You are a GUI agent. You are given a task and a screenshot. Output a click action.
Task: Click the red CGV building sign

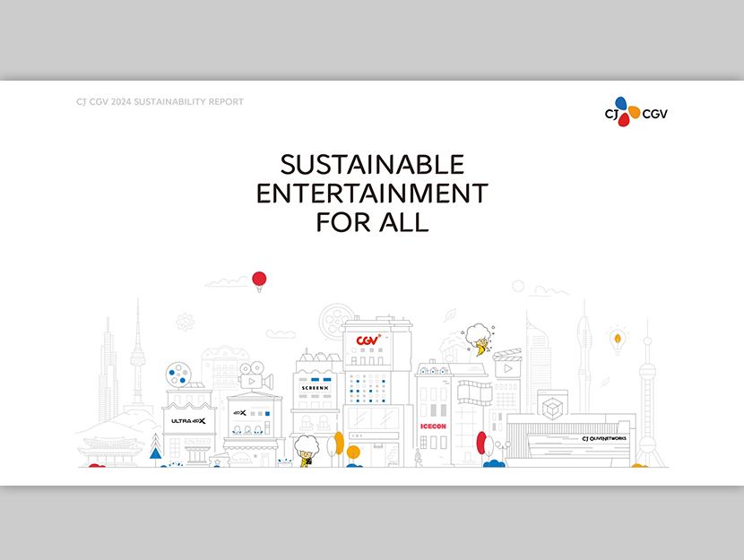click(x=368, y=340)
